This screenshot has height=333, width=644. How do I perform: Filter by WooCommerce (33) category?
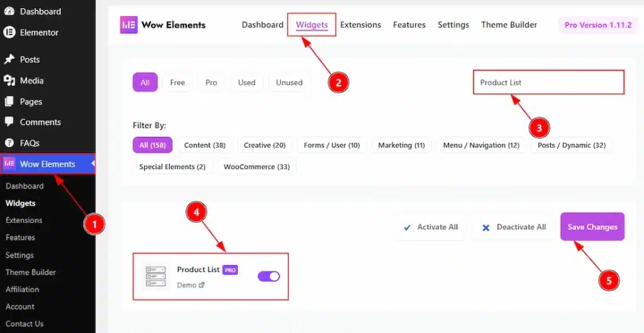point(257,167)
